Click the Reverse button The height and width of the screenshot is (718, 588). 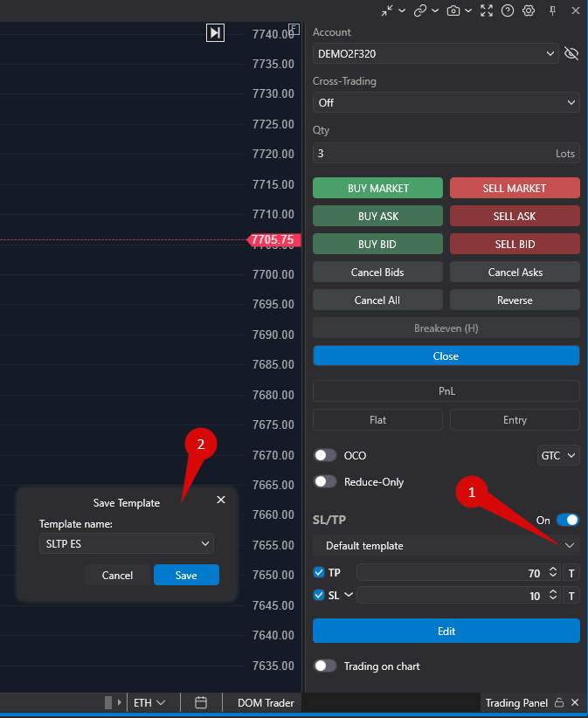pos(515,300)
